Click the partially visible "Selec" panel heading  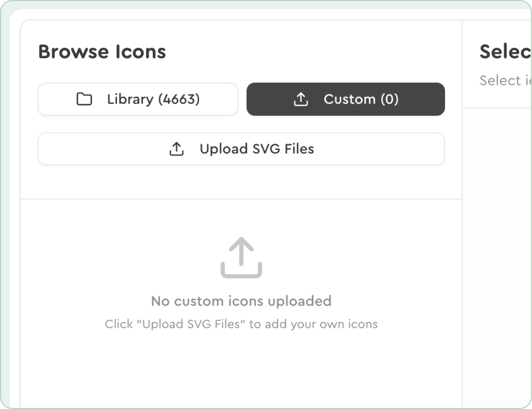(x=505, y=52)
